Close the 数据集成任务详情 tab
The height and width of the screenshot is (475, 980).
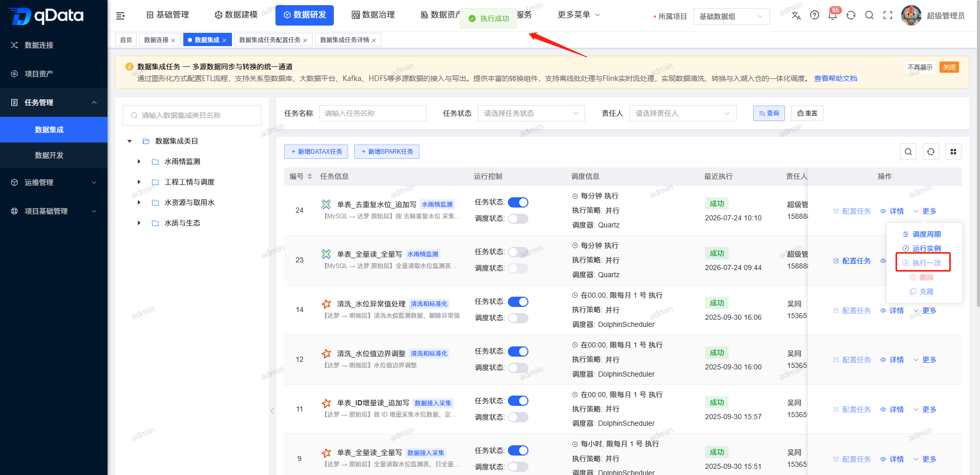[x=374, y=40]
